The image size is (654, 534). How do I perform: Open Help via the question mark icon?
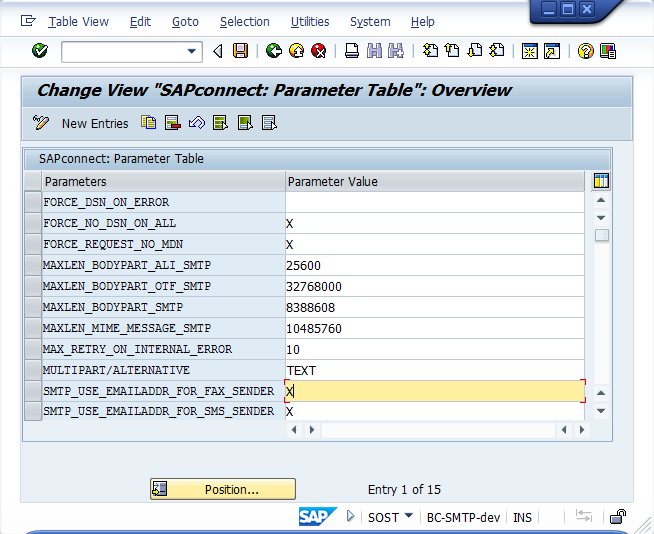585,51
